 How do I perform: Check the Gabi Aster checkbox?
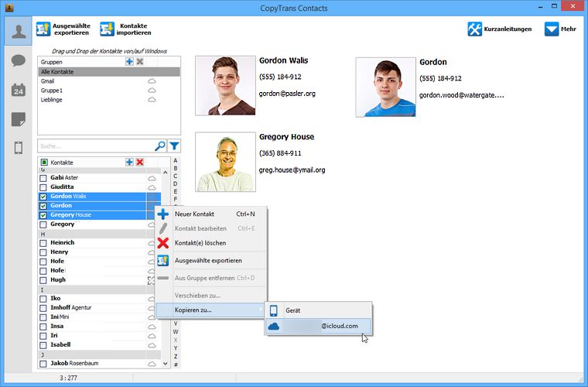click(43, 178)
